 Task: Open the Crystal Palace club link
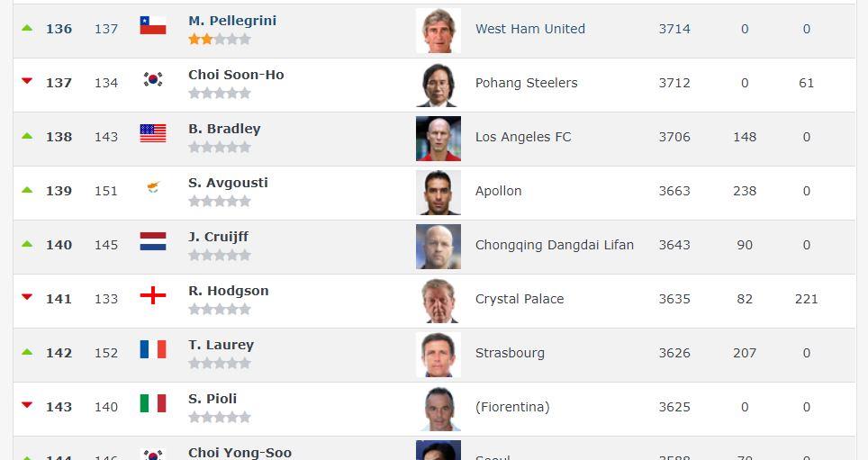click(520, 299)
